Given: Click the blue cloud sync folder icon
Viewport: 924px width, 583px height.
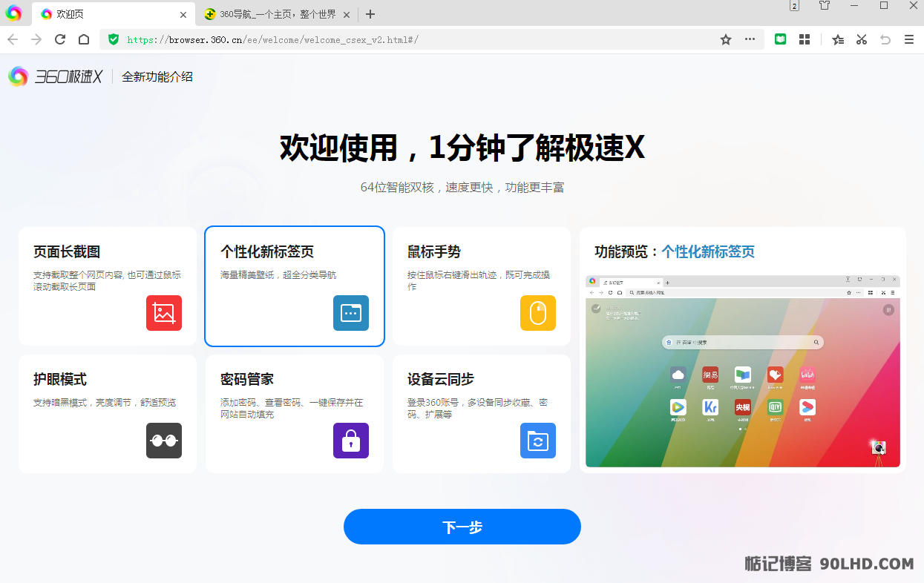Looking at the screenshot, I should (x=538, y=441).
